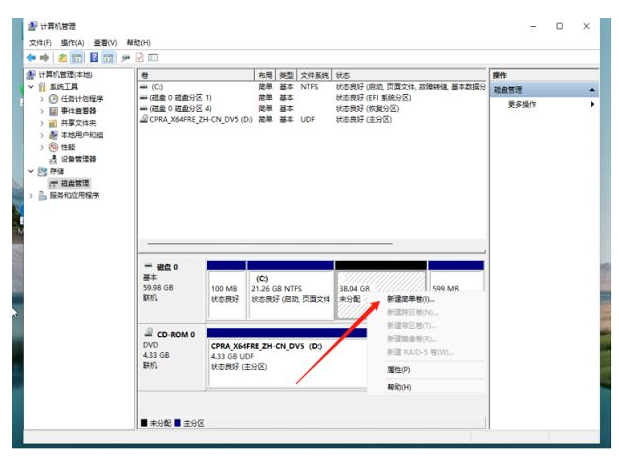619x457 pixels.
Task: Expand the 本地用户和组 node
Action: (x=42, y=135)
